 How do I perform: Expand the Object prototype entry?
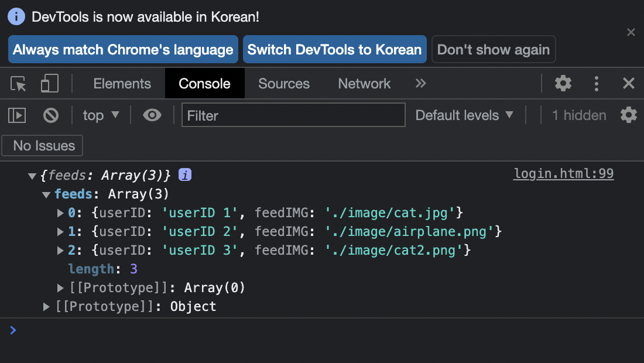(46, 307)
